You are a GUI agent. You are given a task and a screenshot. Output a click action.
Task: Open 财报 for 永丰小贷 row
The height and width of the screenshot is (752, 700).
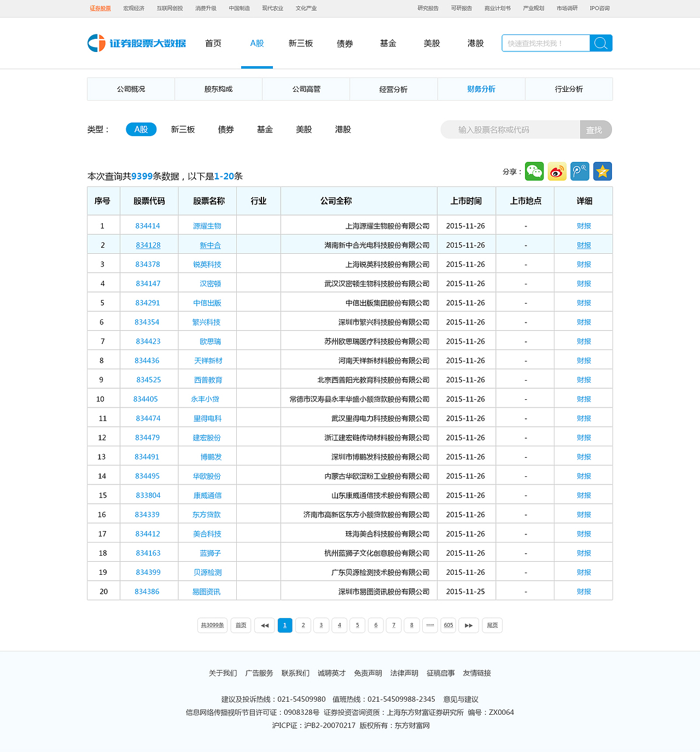[x=584, y=399]
